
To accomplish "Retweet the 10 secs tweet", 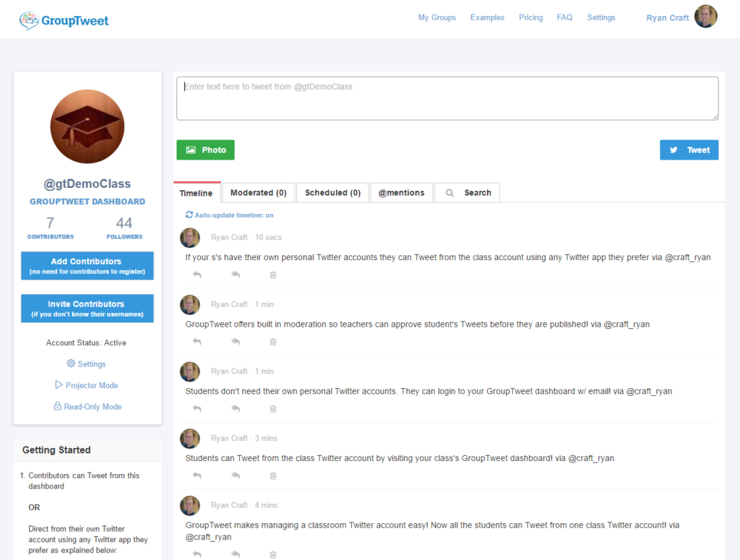I will (x=236, y=275).
